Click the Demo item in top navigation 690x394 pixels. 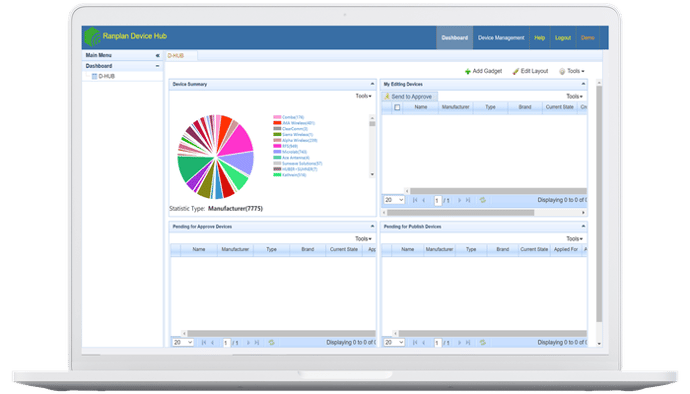pos(587,38)
